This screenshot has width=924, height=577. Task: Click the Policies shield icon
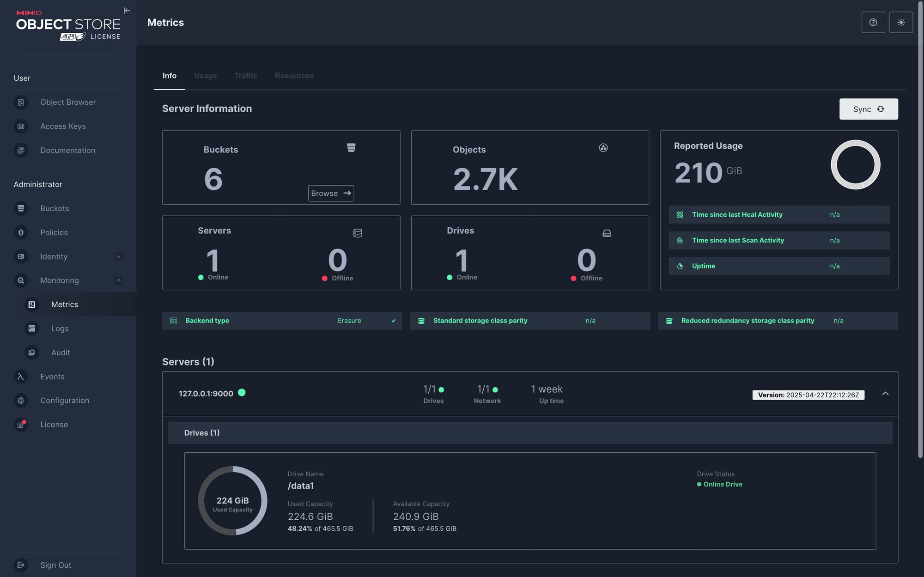[x=21, y=232]
